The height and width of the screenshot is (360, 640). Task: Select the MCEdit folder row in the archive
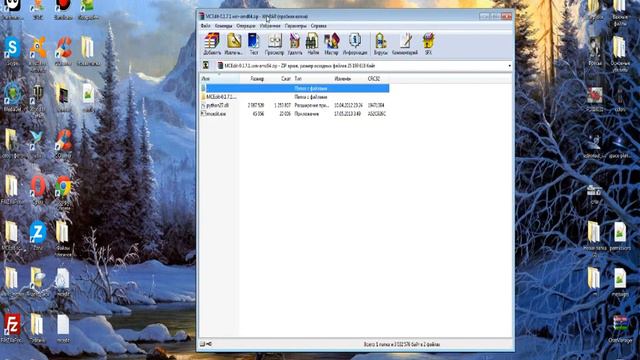(x=294, y=97)
